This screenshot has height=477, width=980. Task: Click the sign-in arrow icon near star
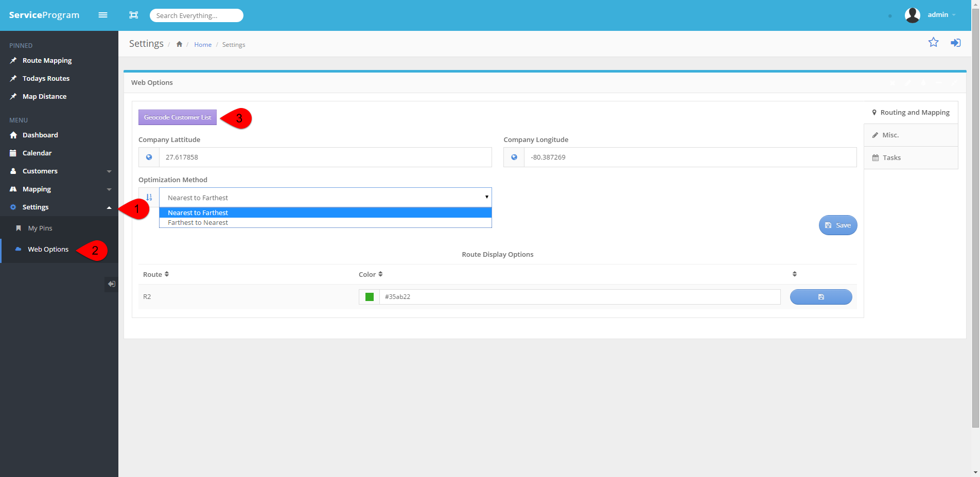[955, 43]
